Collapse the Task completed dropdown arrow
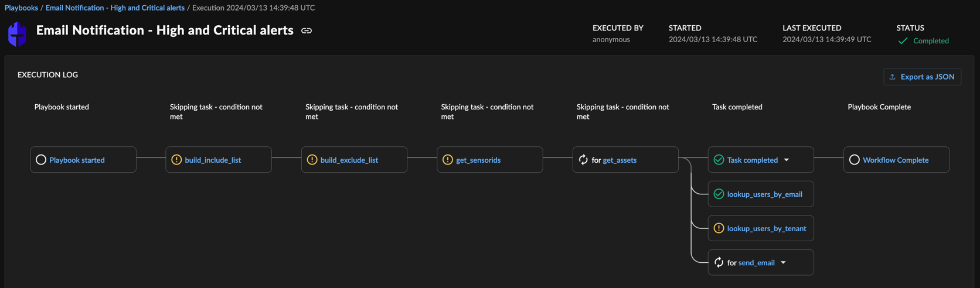This screenshot has height=288, width=980. (x=787, y=160)
